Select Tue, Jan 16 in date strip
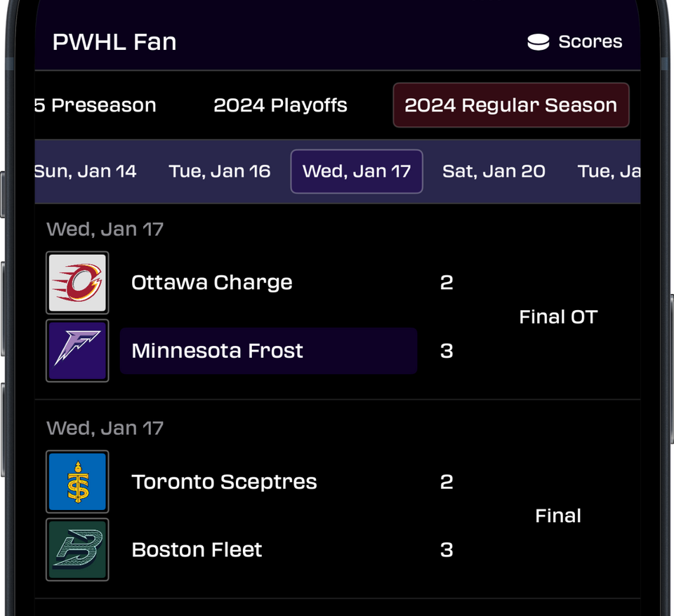The height and width of the screenshot is (616, 674). pos(220,171)
